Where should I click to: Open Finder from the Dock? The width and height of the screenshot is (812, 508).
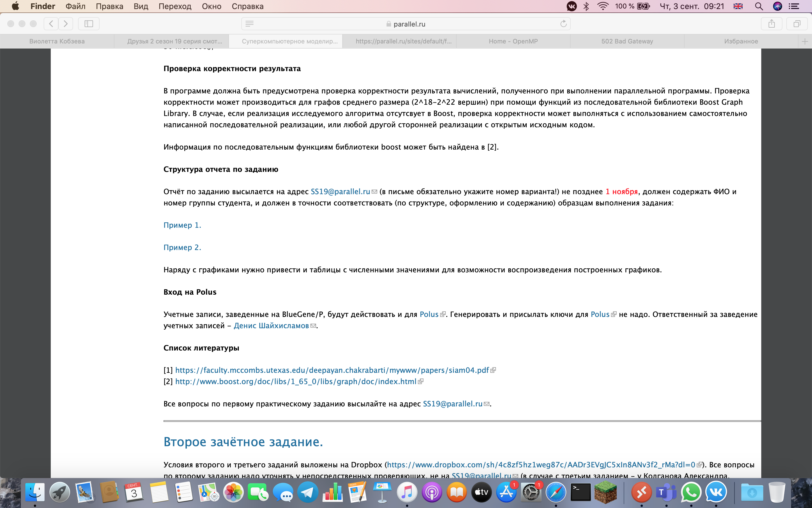35,492
